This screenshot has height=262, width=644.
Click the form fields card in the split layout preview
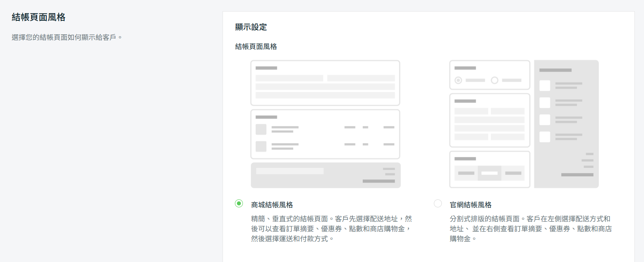click(x=489, y=120)
